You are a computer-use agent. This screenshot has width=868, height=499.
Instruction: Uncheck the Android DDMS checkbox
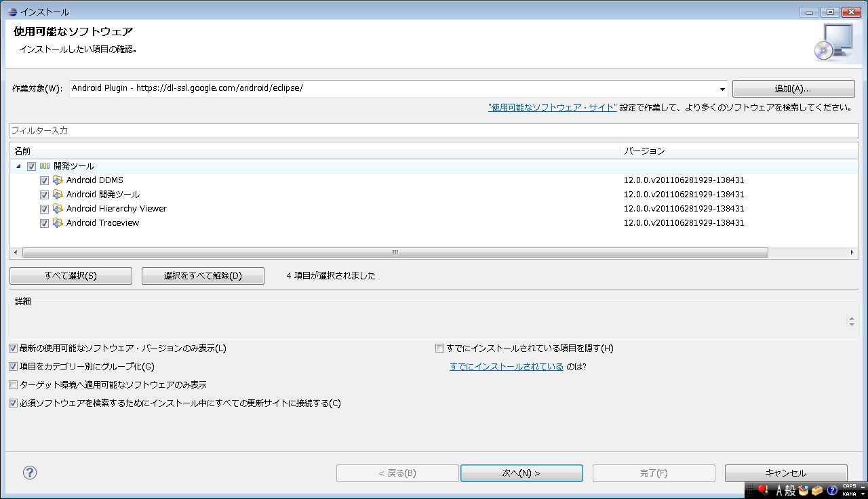[x=44, y=180]
